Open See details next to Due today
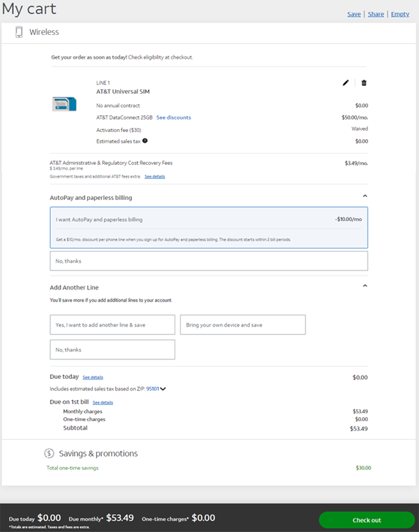 [93, 377]
